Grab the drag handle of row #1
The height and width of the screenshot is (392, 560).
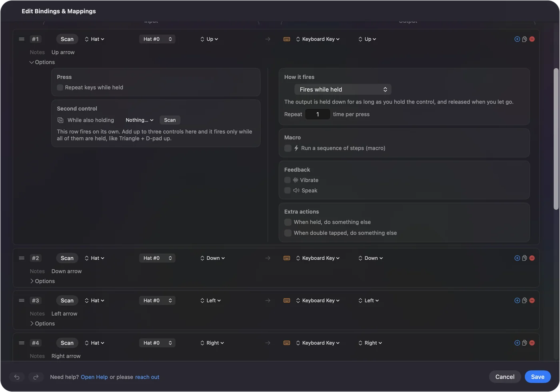tap(22, 39)
